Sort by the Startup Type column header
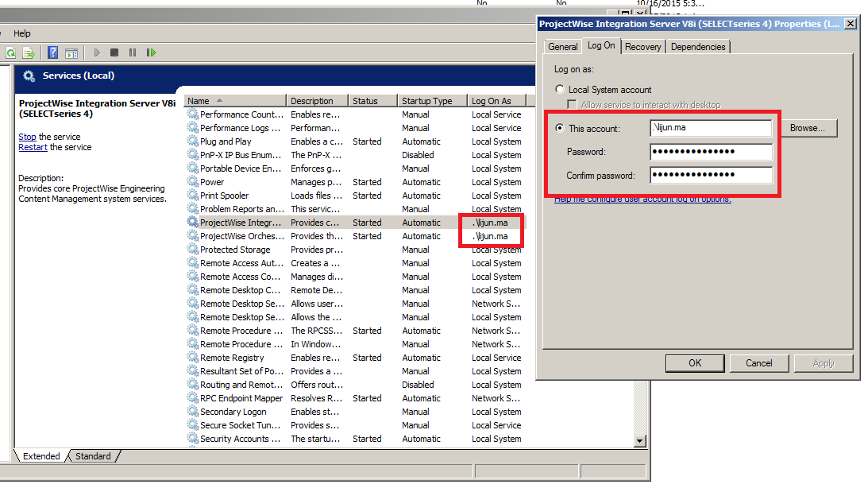 [433, 101]
